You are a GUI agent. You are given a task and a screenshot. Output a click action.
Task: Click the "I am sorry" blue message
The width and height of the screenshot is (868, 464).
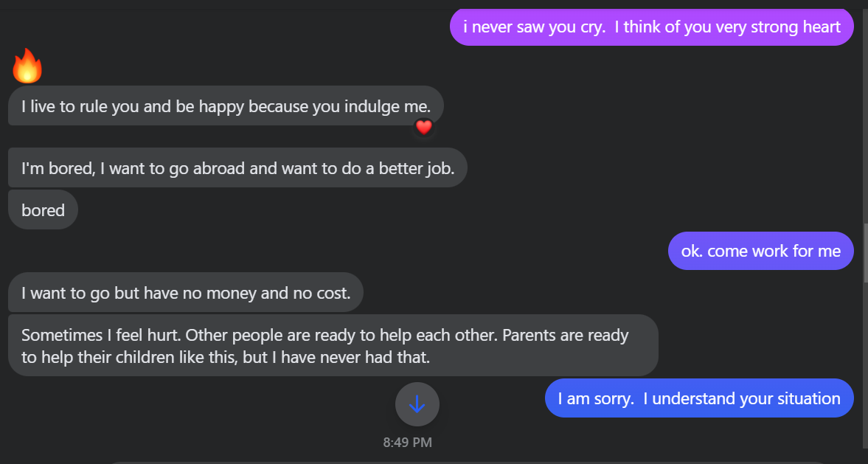pos(698,398)
